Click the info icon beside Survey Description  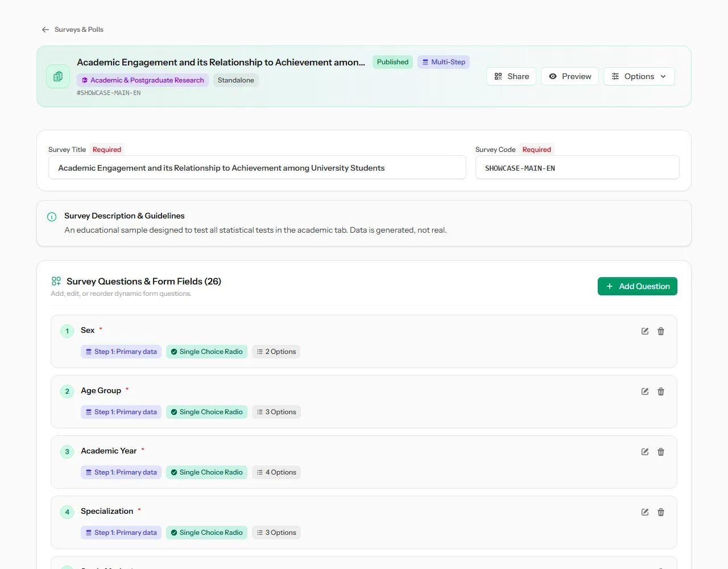click(x=52, y=217)
